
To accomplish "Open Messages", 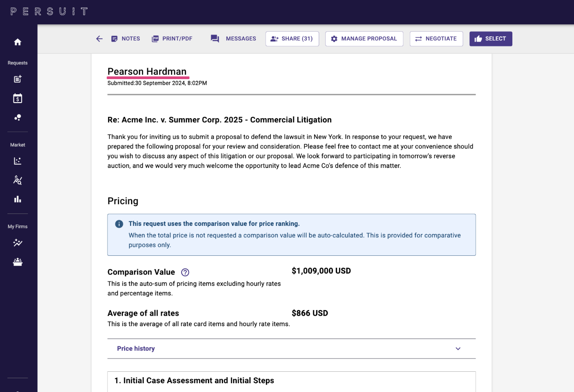I will coord(233,39).
